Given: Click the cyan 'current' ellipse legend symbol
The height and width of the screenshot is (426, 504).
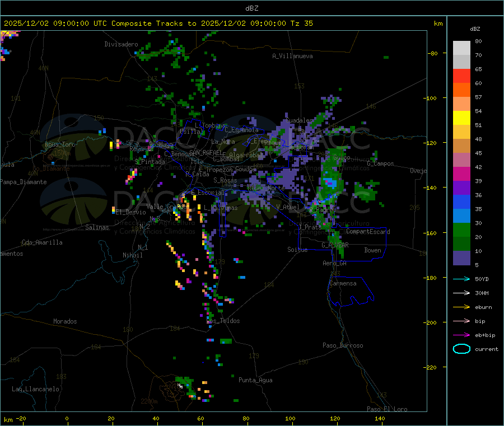Looking at the screenshot, I should point(461,349).
